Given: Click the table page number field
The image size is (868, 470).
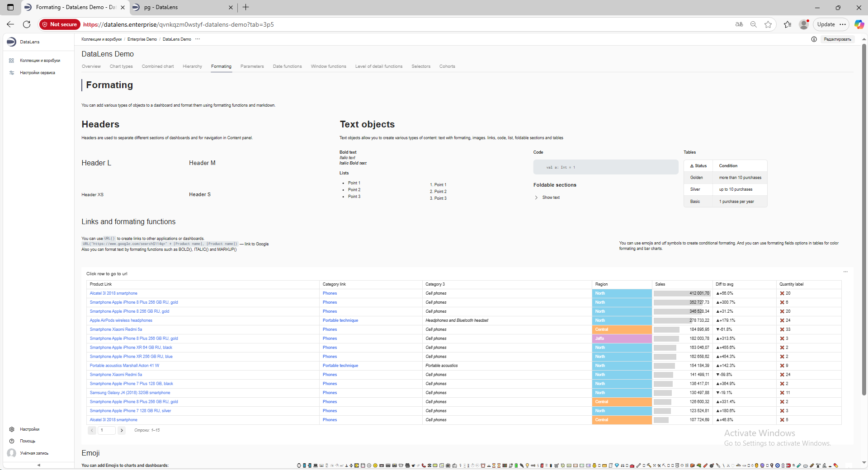Looking at the screenshot, I should tap(107, 431).
